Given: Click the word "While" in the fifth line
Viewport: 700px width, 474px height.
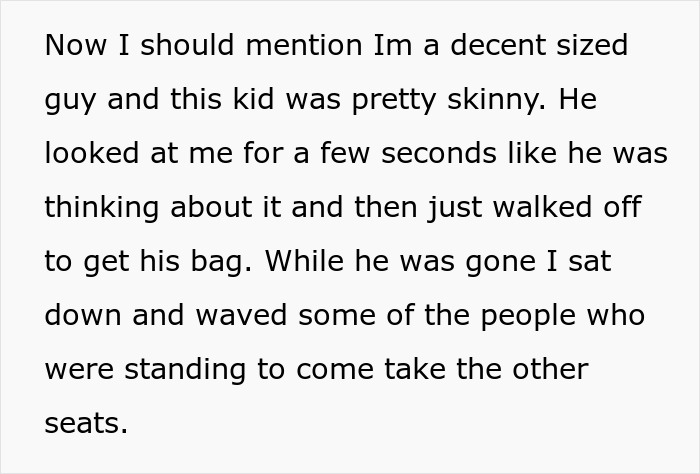Looking at the screenshot, I should click(x=307, y=262).
